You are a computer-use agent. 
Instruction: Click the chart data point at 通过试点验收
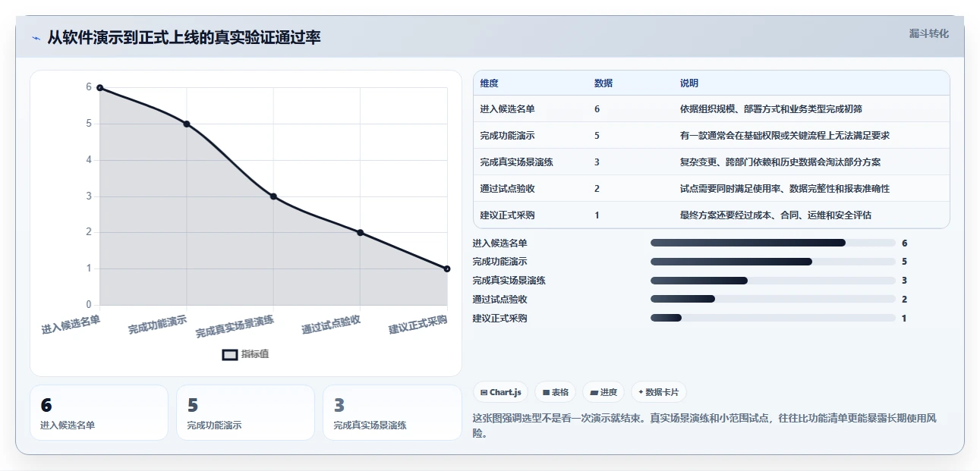pos(360,233)
